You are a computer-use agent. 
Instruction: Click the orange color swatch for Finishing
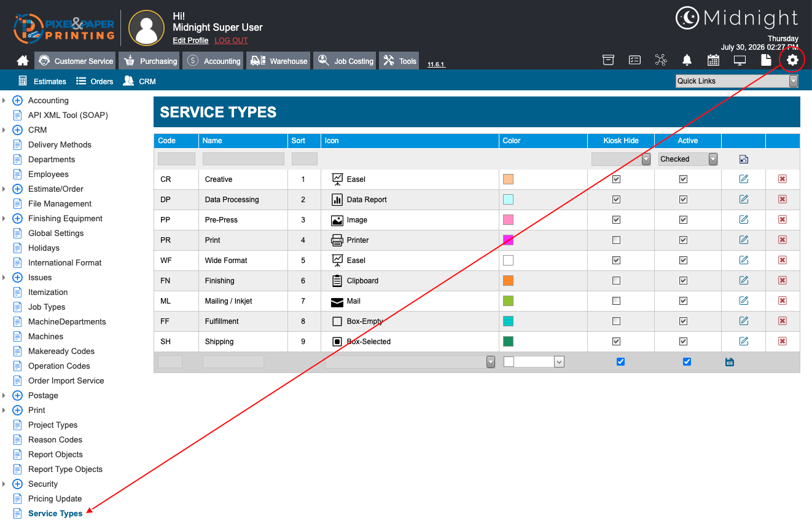coord(508,280)
